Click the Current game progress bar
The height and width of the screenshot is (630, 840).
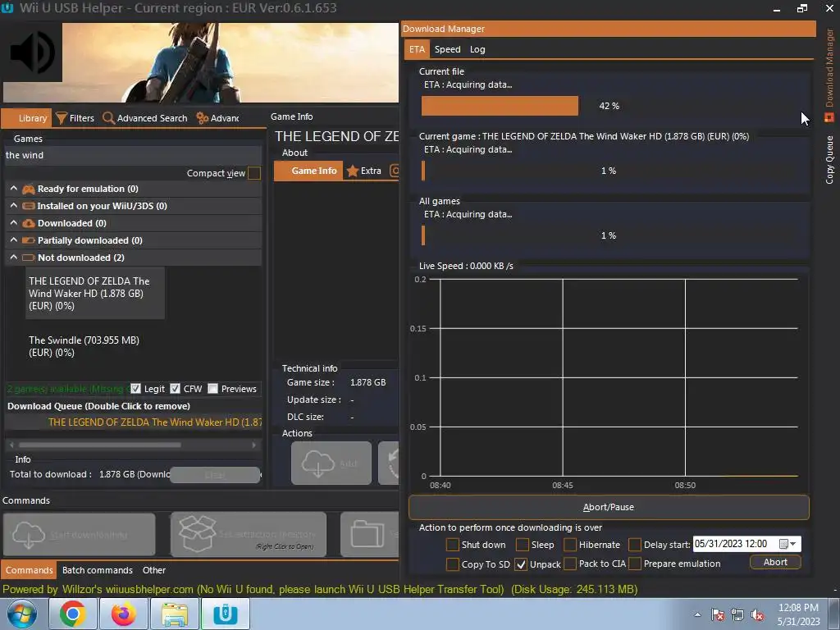pyautogui.click(x=609, y=171)
